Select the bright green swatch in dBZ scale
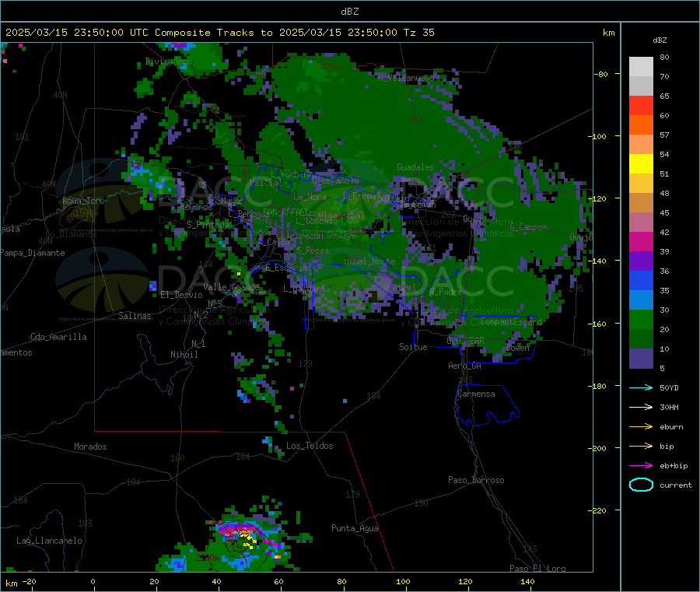 coord(641,319)
